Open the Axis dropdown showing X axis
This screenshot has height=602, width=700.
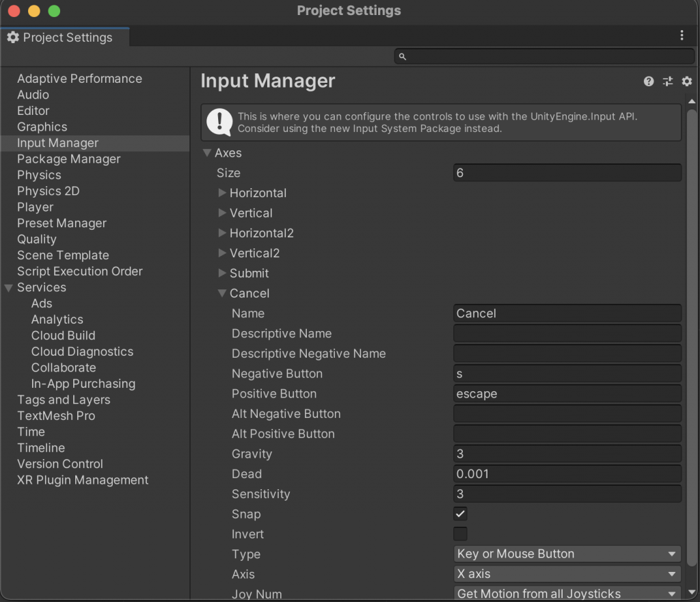[567, 574]
